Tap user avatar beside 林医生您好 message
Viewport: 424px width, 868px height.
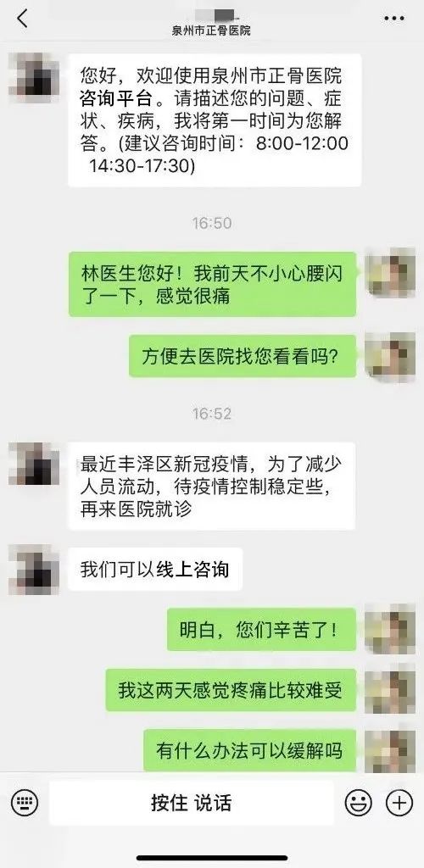(390, 272)
